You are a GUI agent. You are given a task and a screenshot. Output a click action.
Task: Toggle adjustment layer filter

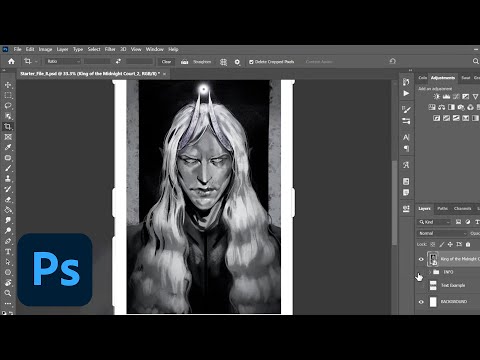(x=468, y=222)
